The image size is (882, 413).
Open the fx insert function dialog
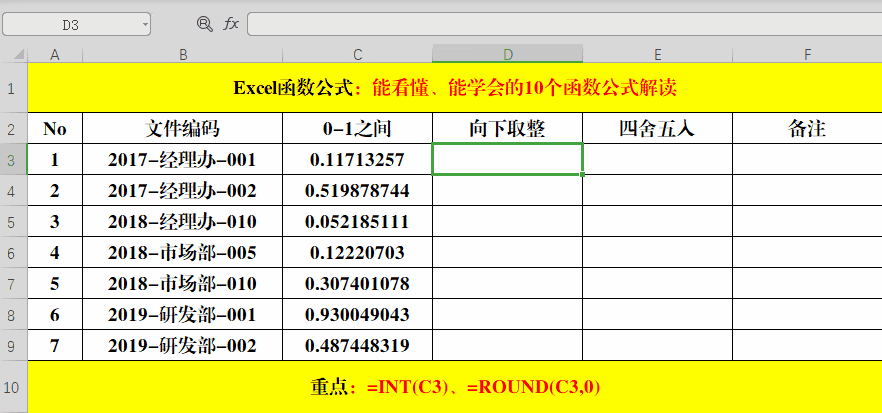click(x=231, y=24)
